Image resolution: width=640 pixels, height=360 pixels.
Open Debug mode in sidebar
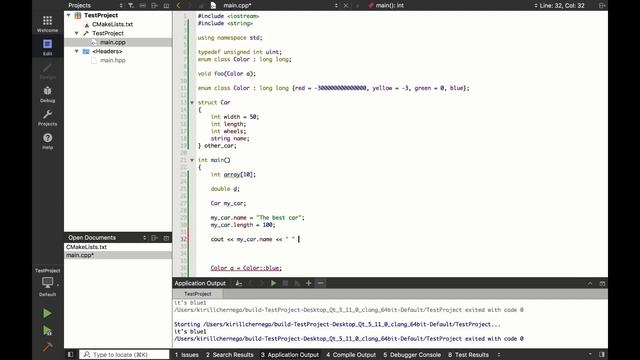click(x=47, y=94)
